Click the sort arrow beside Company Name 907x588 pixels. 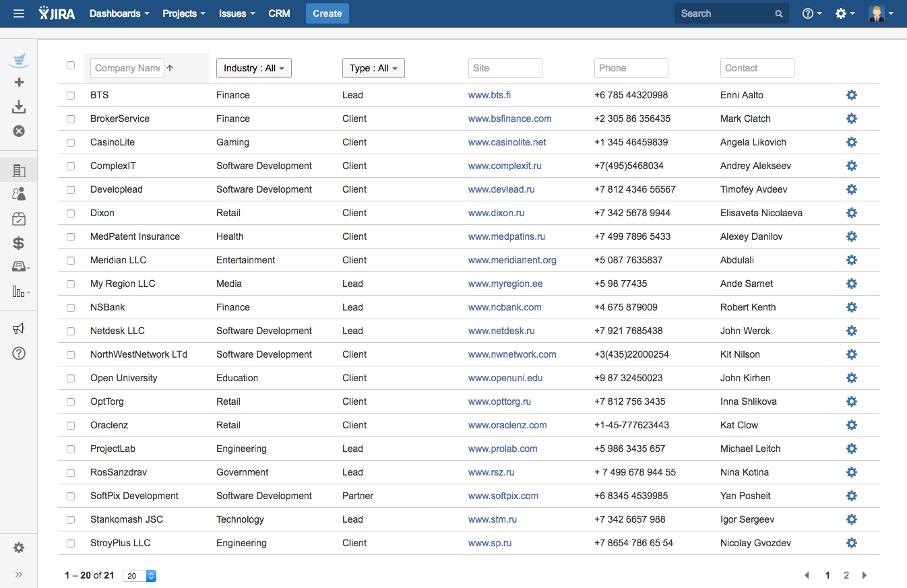[170, 68]
